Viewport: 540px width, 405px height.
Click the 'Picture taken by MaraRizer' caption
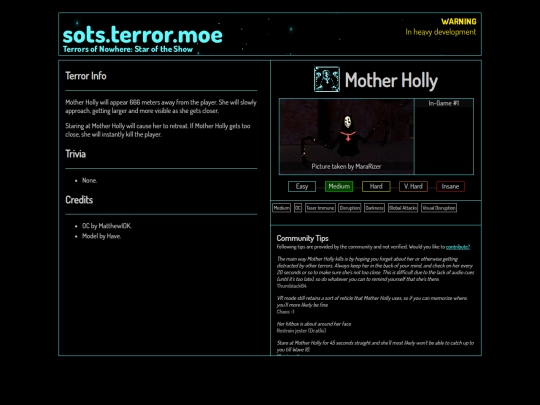346,166
